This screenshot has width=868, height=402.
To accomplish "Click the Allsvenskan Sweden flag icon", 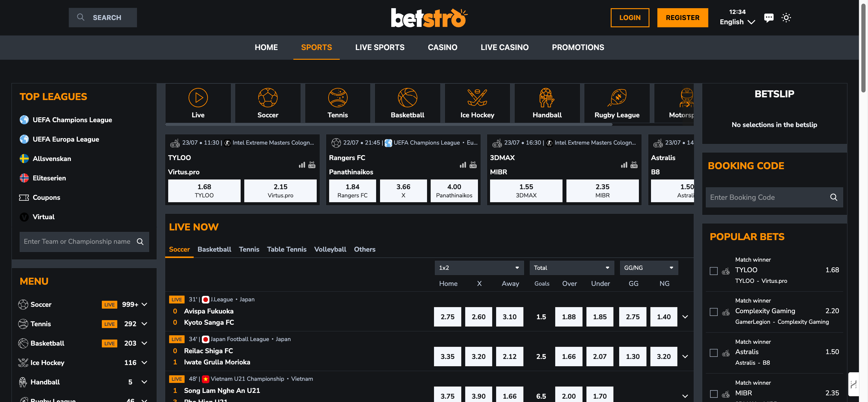I will (24, 159).
